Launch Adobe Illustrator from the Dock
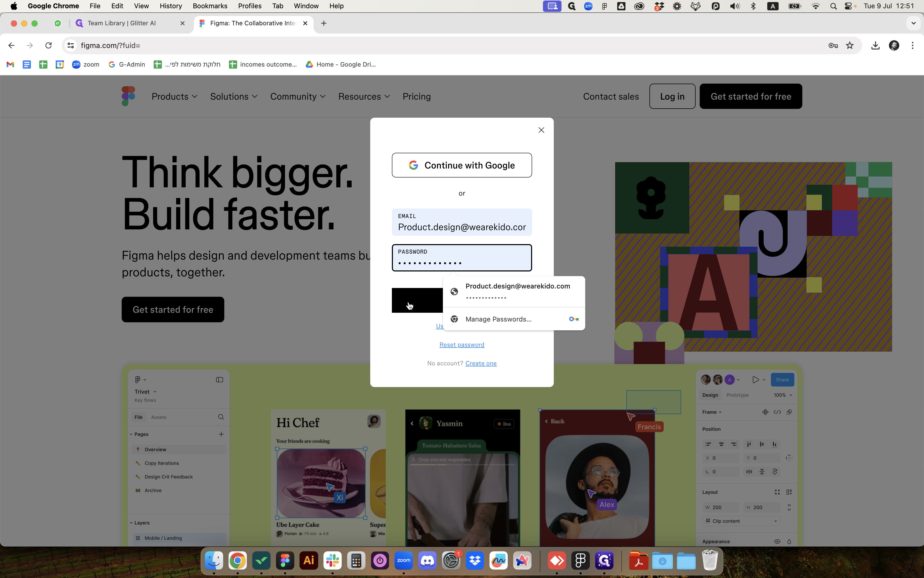 coord(309,561)
